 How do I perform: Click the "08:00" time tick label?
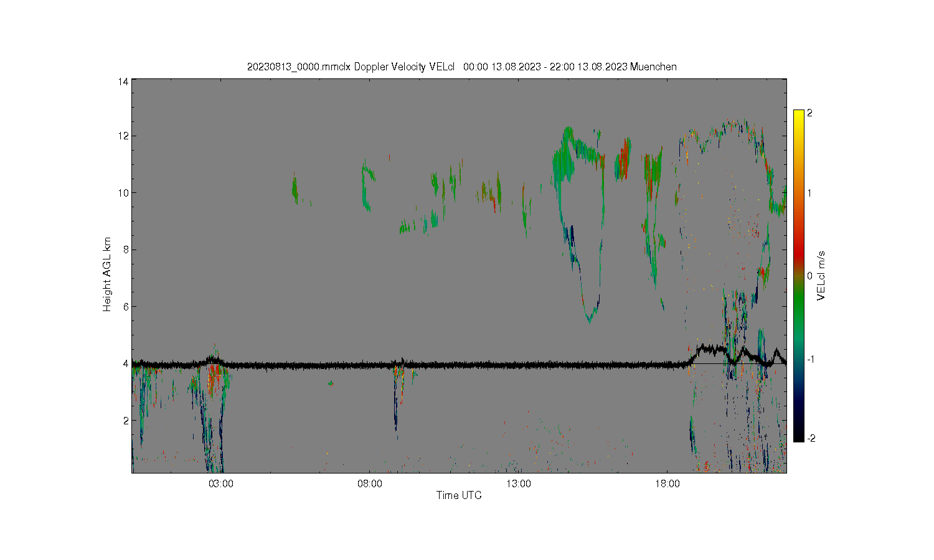click(370, 484)
